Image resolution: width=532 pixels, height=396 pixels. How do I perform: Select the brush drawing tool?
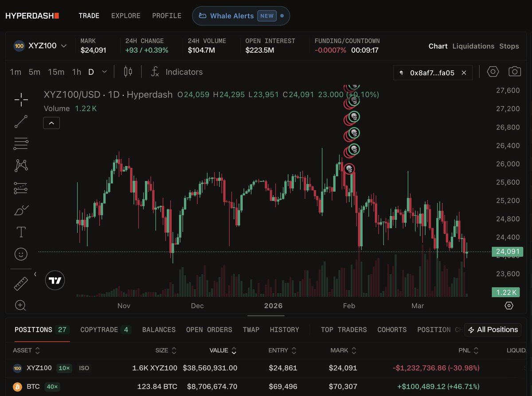tap(21, 210)
